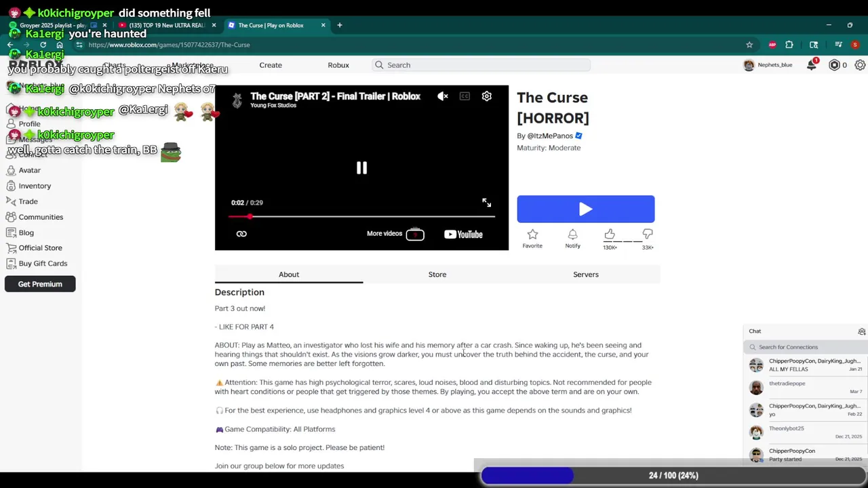The height and width of the screenshot is (488, 868).
Task: Click the browser address bar URL
Action: 169,45
